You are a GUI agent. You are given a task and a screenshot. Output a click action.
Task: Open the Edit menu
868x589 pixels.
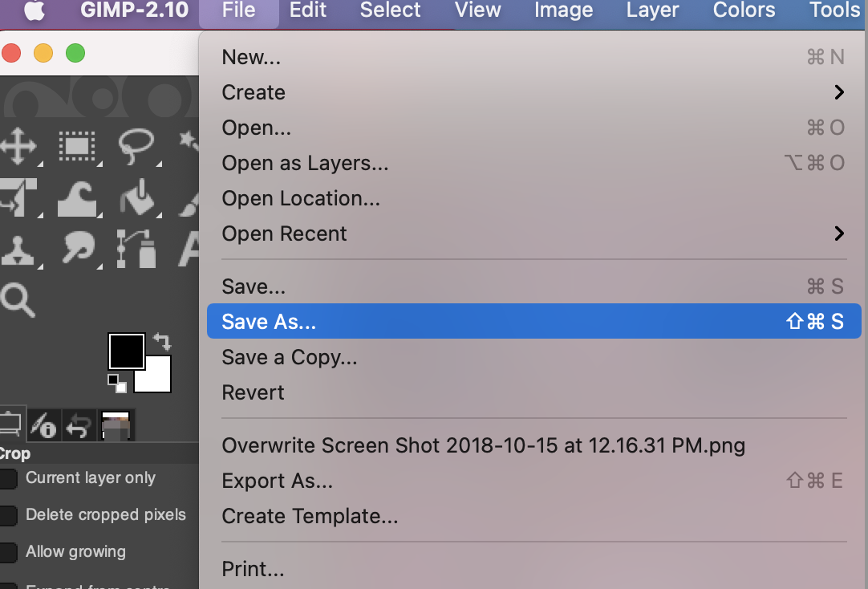pos(308,10)
